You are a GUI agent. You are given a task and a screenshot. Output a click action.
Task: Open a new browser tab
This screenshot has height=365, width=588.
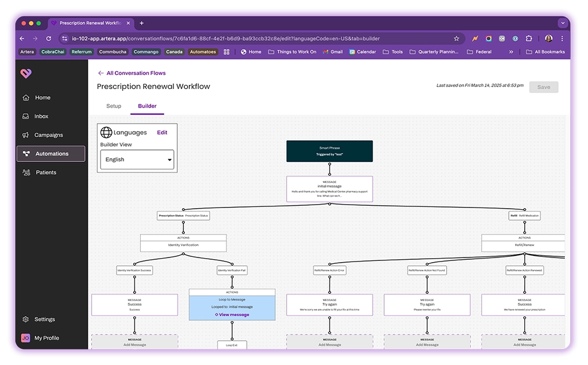click(x=142, y=24)
